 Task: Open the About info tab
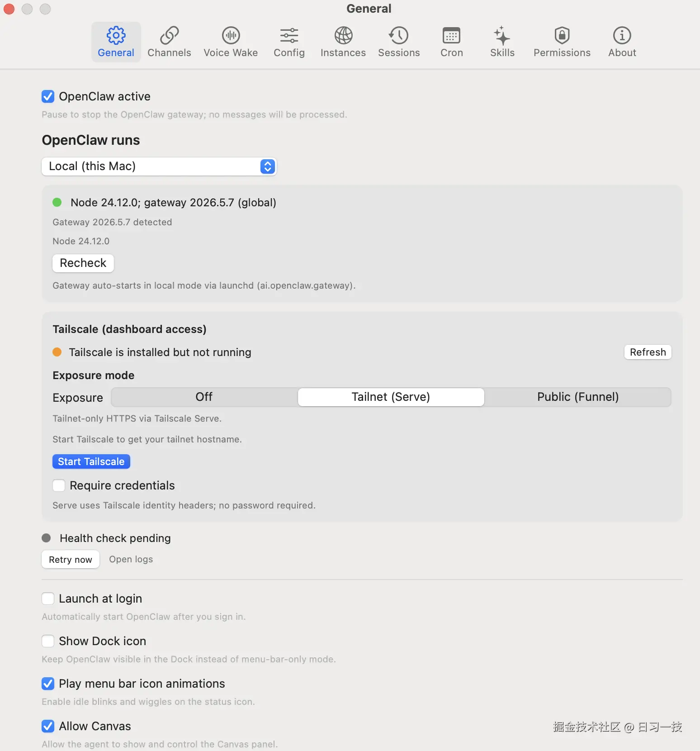(x=622, y=42)
